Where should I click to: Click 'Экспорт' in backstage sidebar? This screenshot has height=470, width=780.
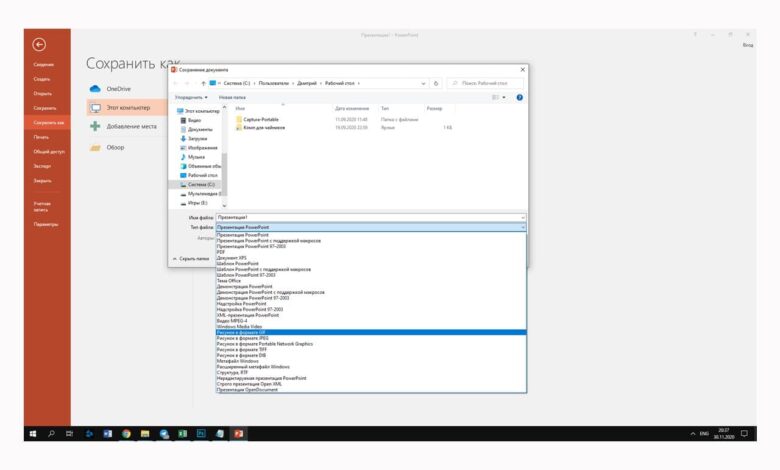42,166
